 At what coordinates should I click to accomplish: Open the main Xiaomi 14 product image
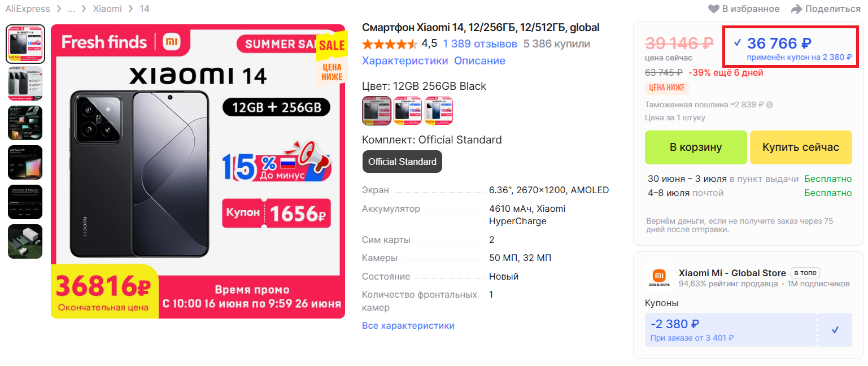[198, 171]
